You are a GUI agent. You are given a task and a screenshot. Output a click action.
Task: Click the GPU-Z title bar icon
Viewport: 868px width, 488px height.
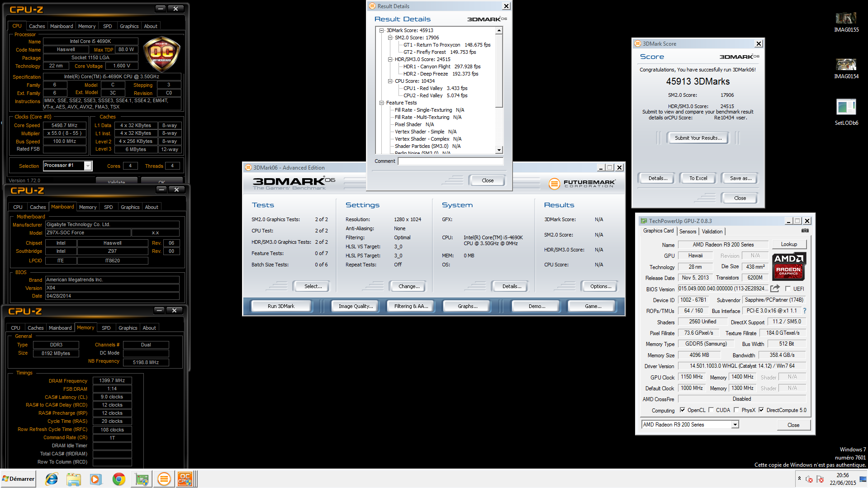pyautogui.click(x=643, y=221)
